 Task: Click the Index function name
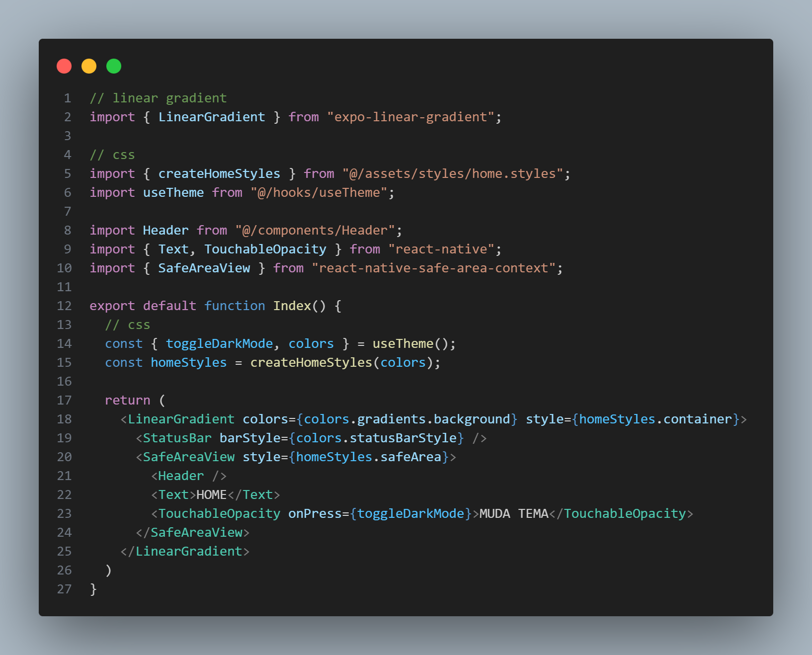pyautogui.click(x=292, y=306)
